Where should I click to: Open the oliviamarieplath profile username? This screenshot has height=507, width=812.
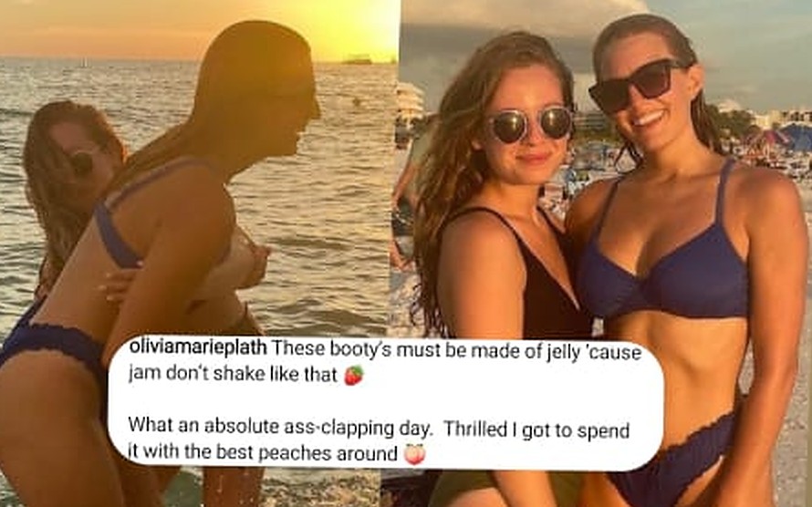197,348
